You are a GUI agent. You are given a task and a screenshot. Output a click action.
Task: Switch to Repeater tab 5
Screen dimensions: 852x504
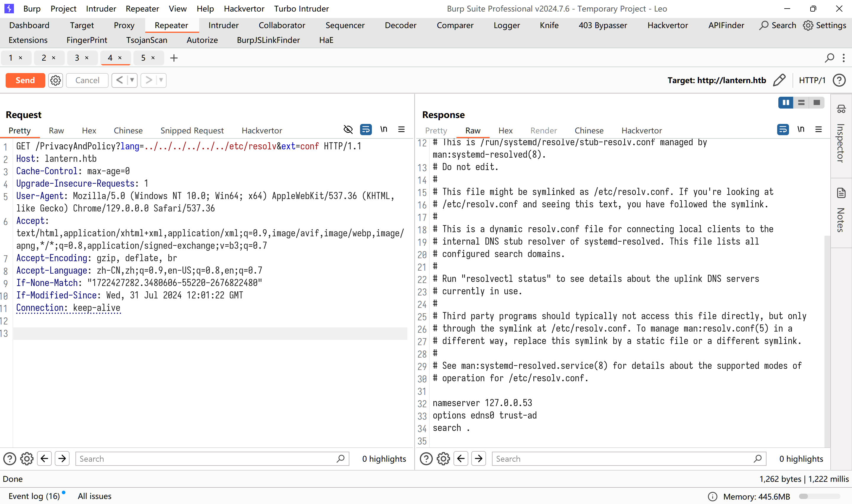pyautogui.click(x=143, y=58)
